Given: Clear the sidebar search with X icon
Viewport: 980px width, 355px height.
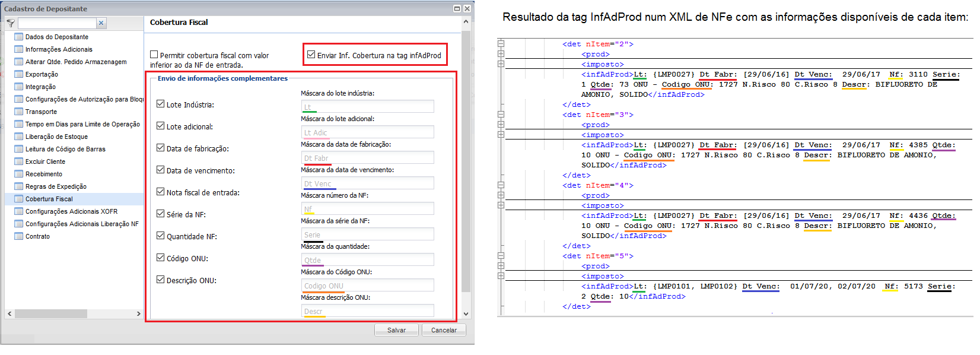Looking at the screenshot, I should [101, 23].
